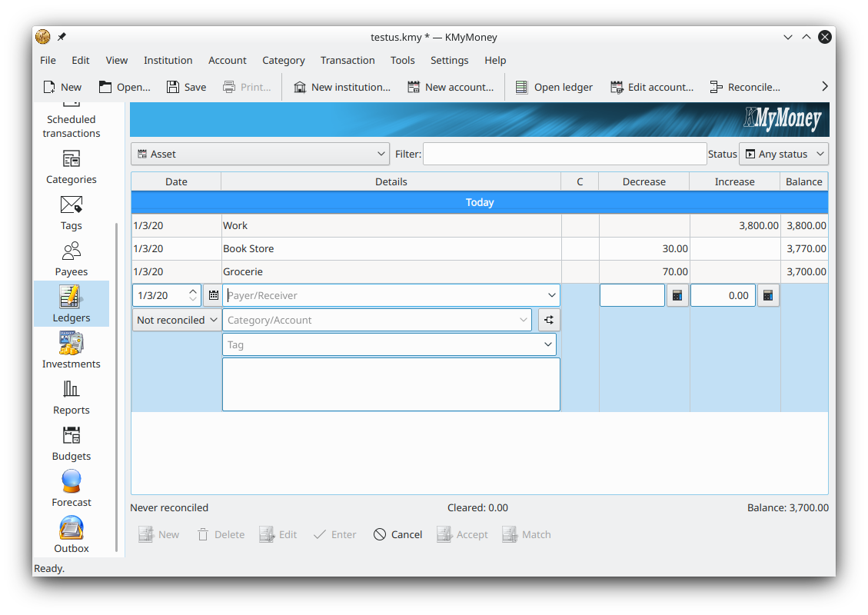868x615 pixels.
Task: Expand the Not reconciled state dropdown
Action: pos(177,320)
